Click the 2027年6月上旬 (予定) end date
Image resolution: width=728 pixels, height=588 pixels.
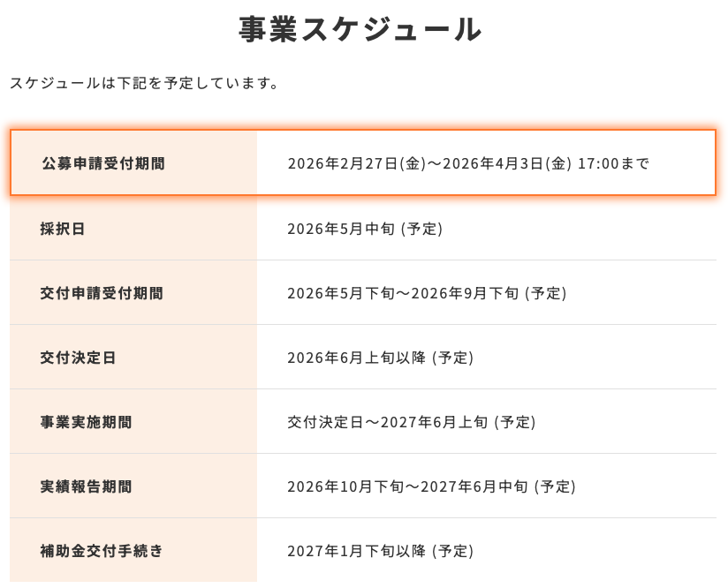[x=458, y=422]
